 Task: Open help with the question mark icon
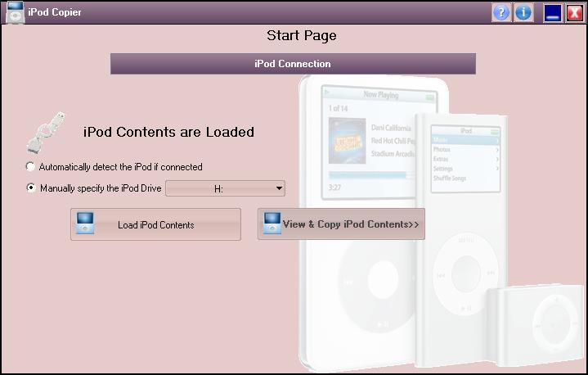pos(501,13)
